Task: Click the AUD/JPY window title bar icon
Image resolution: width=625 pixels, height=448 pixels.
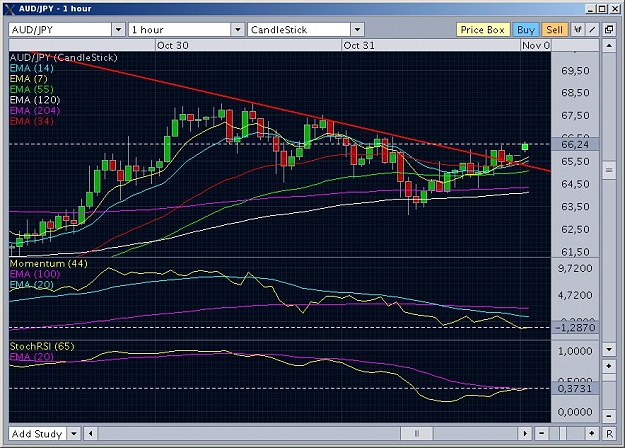Action: coord(10,9)
